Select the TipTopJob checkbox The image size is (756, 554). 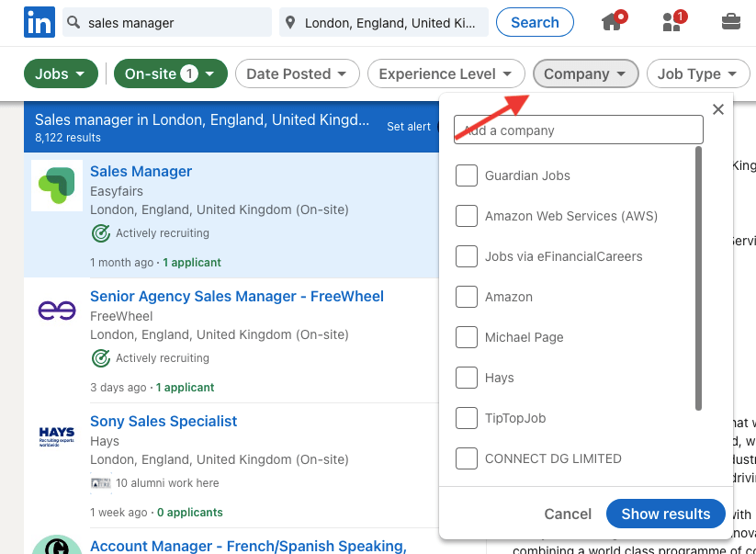point(467,418)
